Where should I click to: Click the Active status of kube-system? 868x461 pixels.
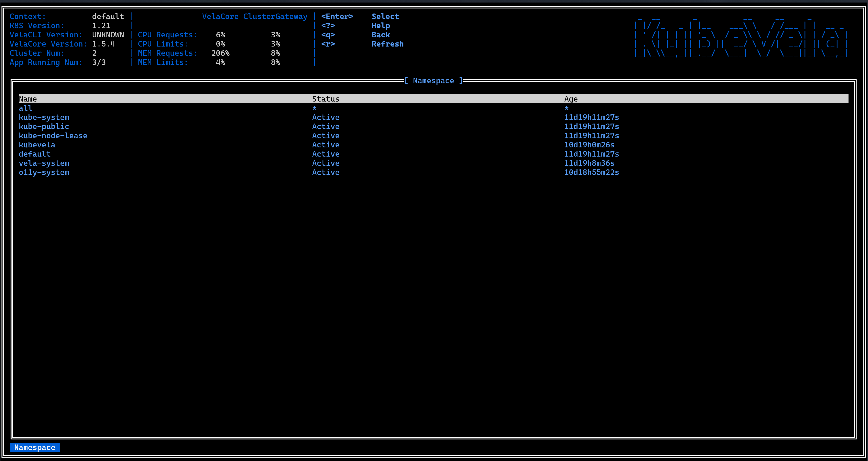pos(325,117)
